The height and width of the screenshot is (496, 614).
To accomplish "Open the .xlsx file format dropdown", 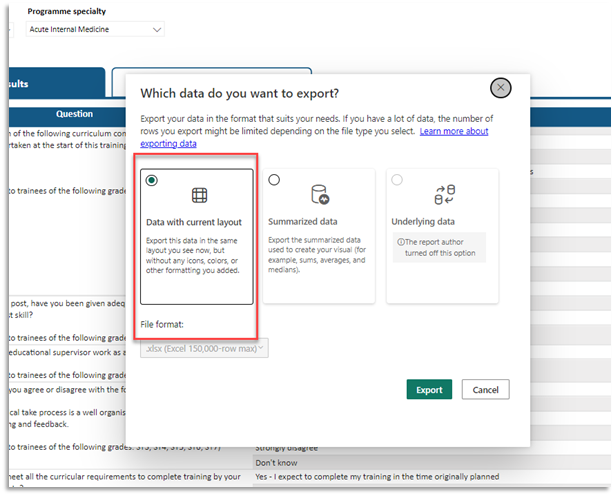I will (204, 348).
